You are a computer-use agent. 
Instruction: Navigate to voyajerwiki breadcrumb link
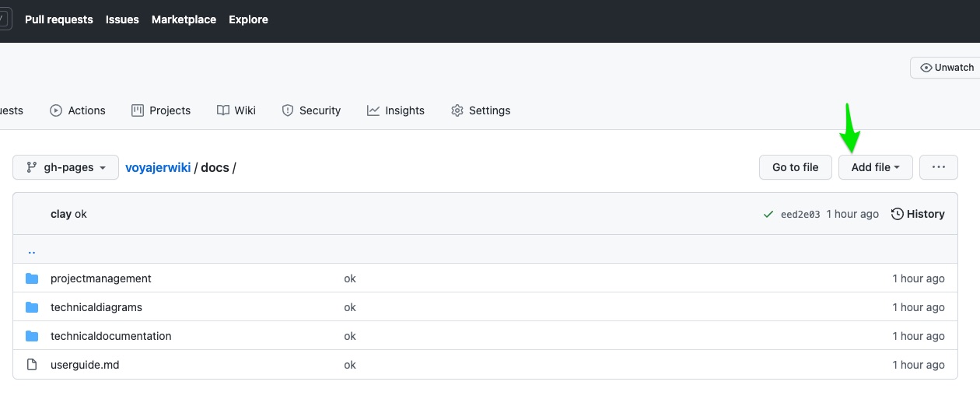(158, 167)
